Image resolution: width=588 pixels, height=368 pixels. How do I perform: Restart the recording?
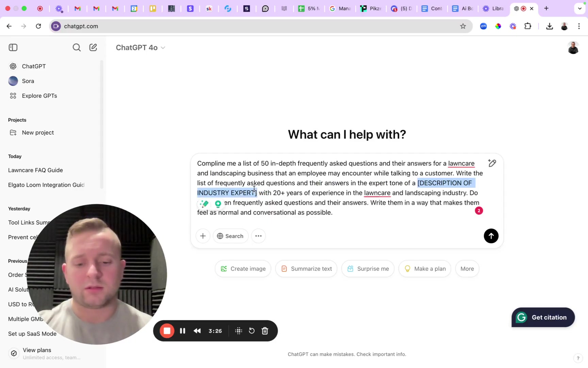(251, 331)
